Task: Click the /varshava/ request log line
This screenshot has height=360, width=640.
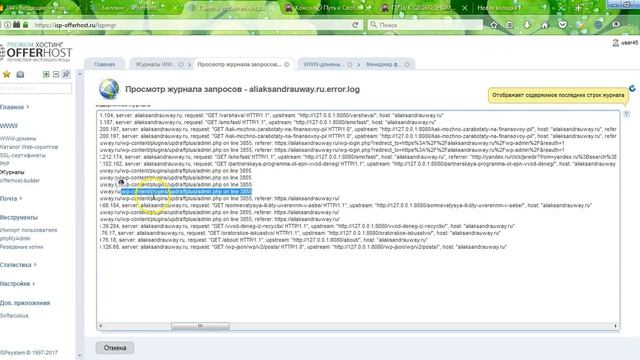Action: click(x=271, y=115)
